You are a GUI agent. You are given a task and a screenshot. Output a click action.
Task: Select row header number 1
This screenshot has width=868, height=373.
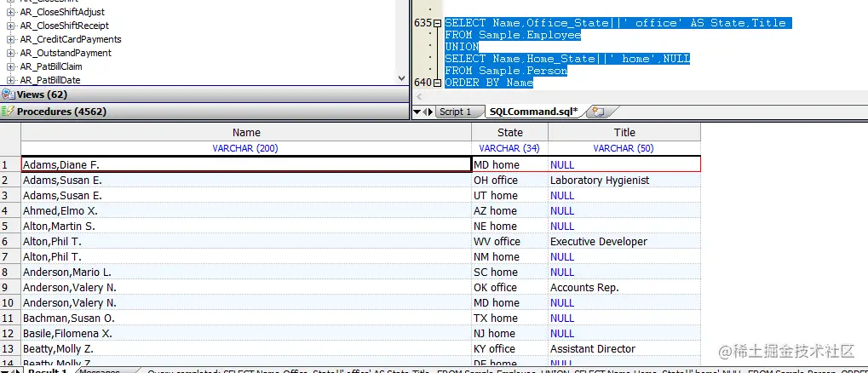[x=10, y=165]
